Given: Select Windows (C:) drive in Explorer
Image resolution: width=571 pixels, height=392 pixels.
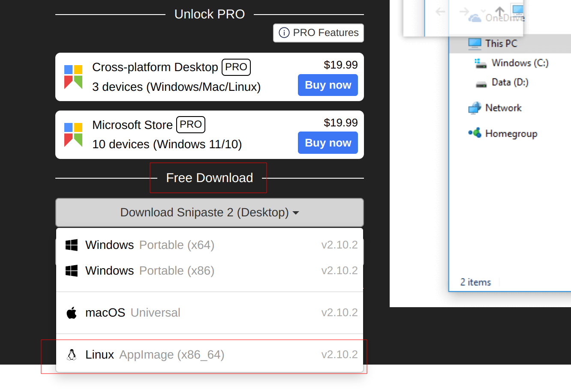Looking at the screenshot, I should tap(511, 63).
